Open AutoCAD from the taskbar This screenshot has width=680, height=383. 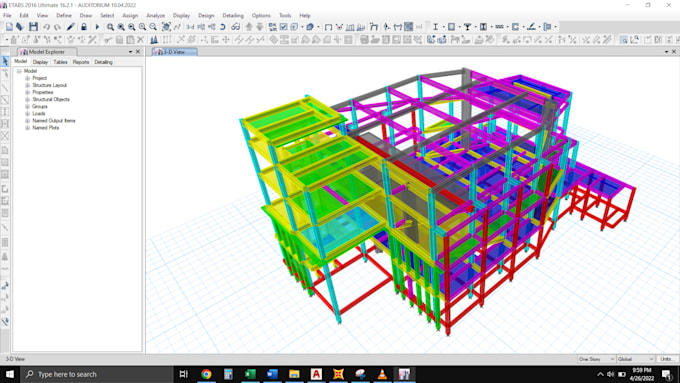pyautogui.click(x=316, y=374)
